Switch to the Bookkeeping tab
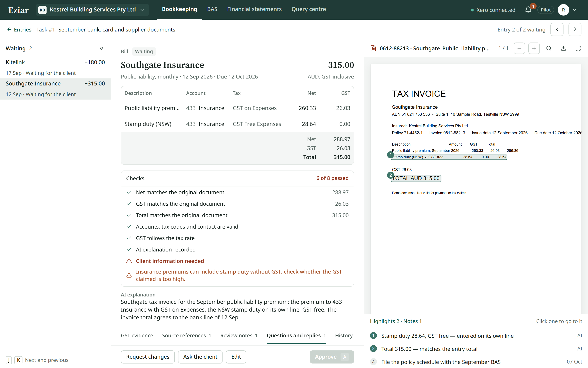 [x=179, y=9]
